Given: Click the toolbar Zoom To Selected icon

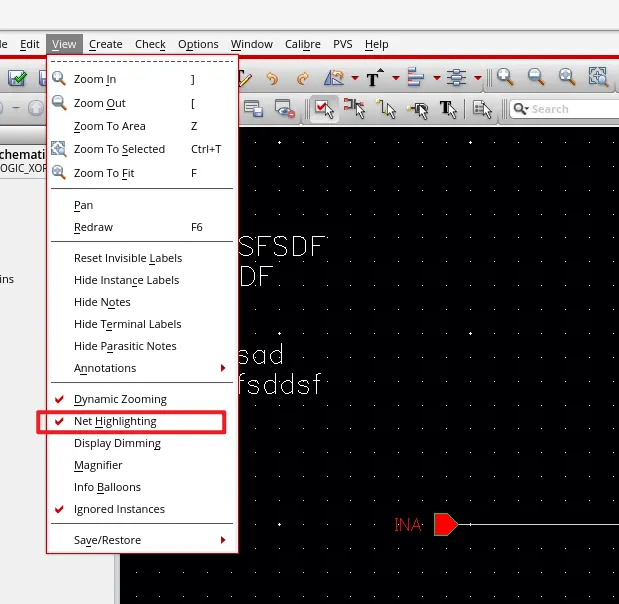Looking at the screenshot, I should pyautogui.click(x=598, y=76).
